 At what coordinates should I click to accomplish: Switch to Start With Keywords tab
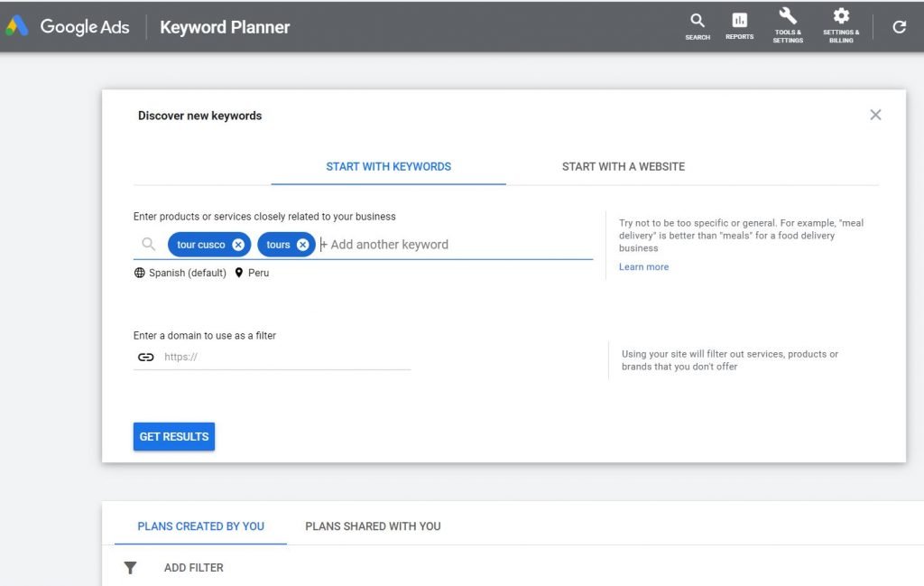pyautogui.click(x=388, y=167)
